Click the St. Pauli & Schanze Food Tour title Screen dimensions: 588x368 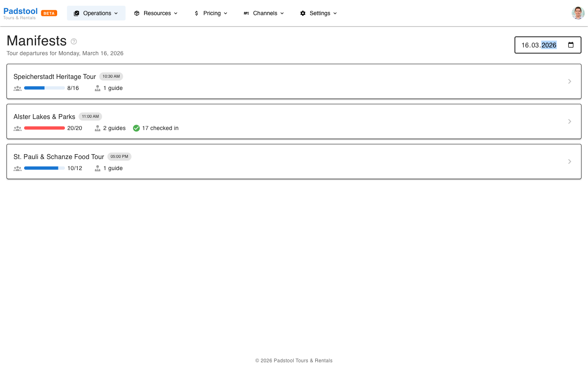point(59,157)
